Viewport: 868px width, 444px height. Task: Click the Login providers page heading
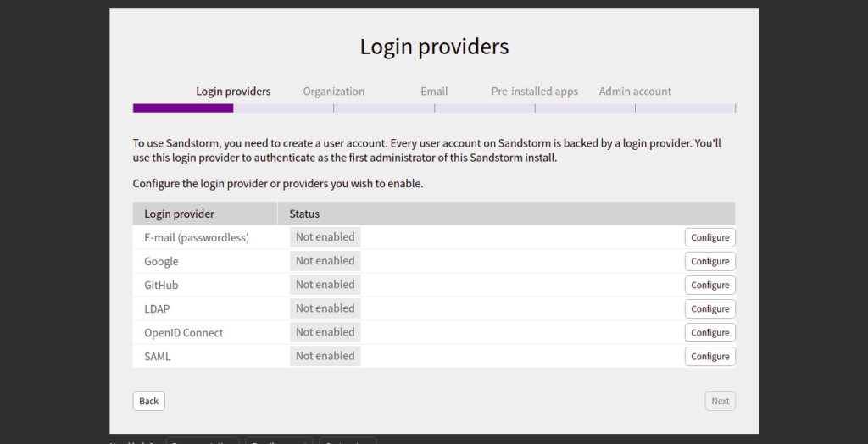[434, 47]
